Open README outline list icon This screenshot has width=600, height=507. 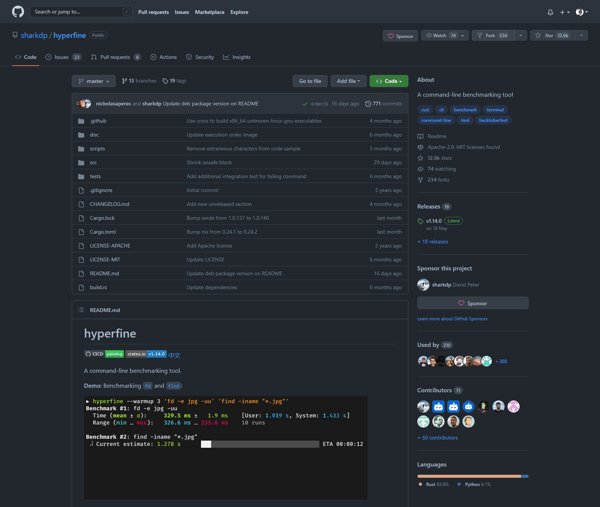pyautogui.click(x=81, y=310)
